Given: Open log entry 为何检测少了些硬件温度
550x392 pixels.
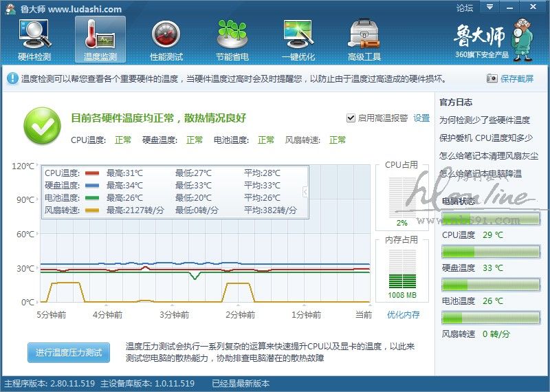Looking at the screenshot, I should click(x=485, y=120).
